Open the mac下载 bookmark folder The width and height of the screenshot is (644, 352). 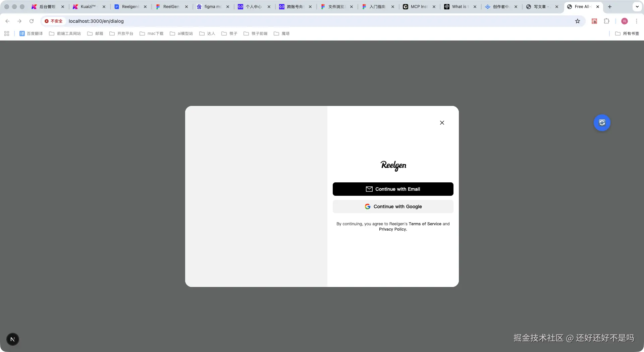[152, 34]
